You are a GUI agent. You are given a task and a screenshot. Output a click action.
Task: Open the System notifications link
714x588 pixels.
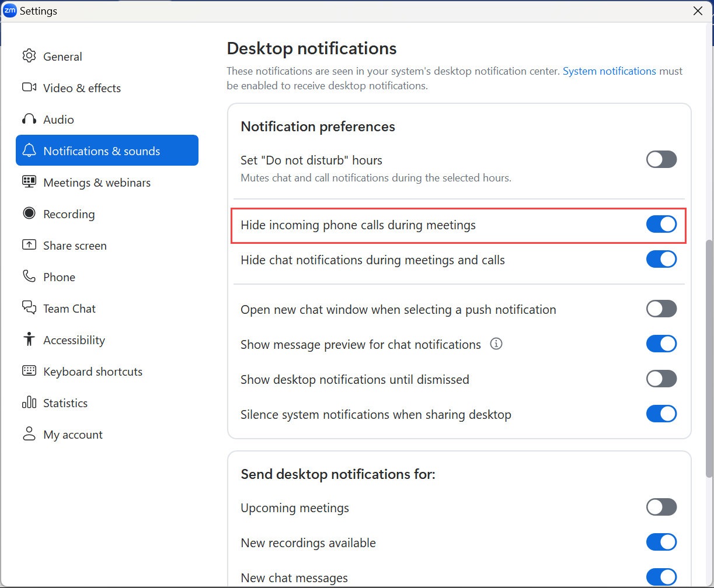pos(609,71)
